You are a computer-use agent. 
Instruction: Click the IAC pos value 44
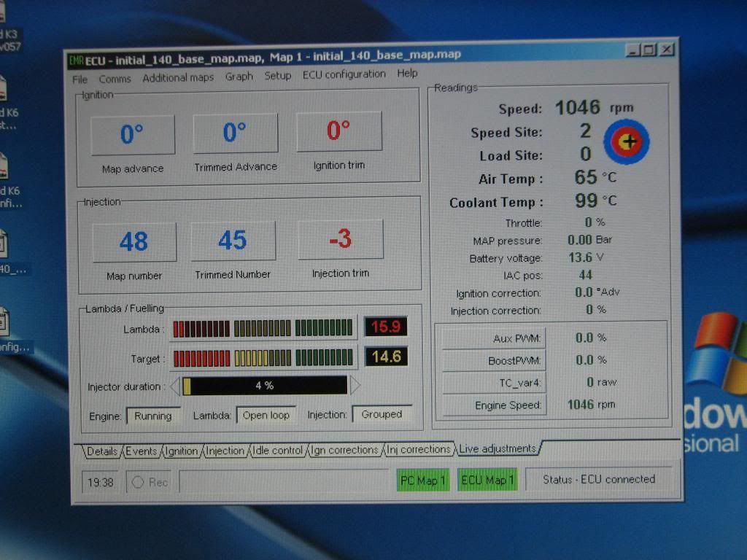[x=586, y=275]
